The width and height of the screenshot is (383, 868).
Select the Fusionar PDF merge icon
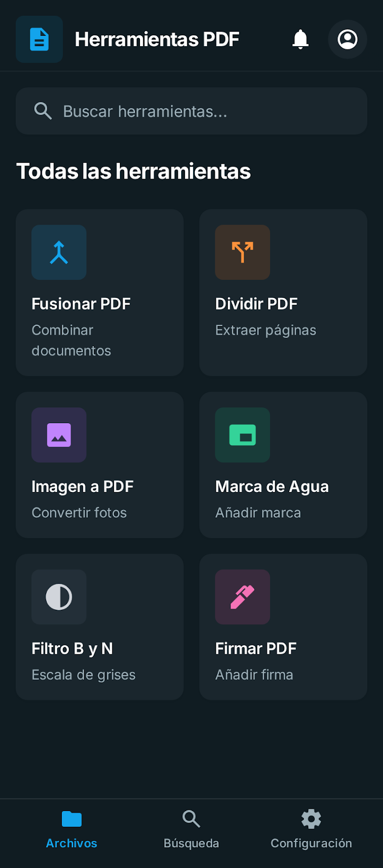coord(59,252)
